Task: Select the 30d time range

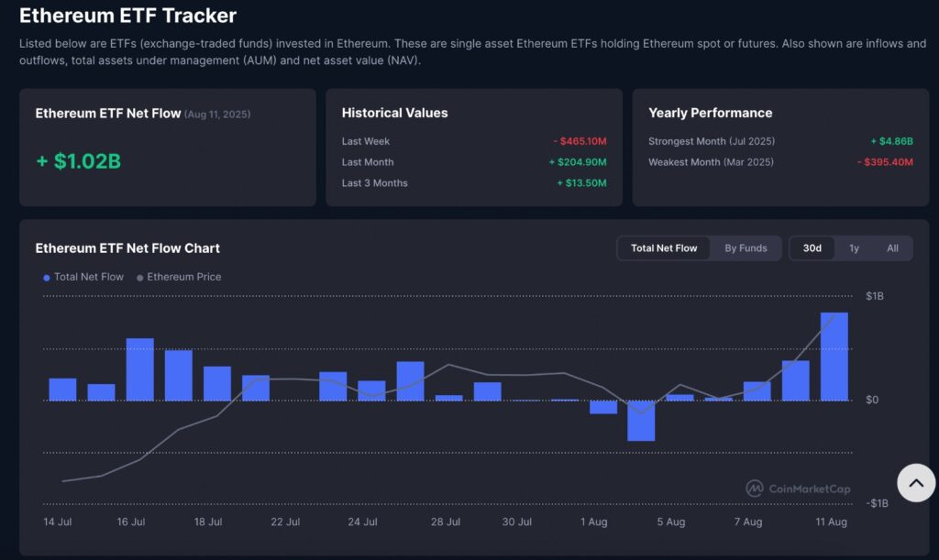Action: (x=812, y=248)
